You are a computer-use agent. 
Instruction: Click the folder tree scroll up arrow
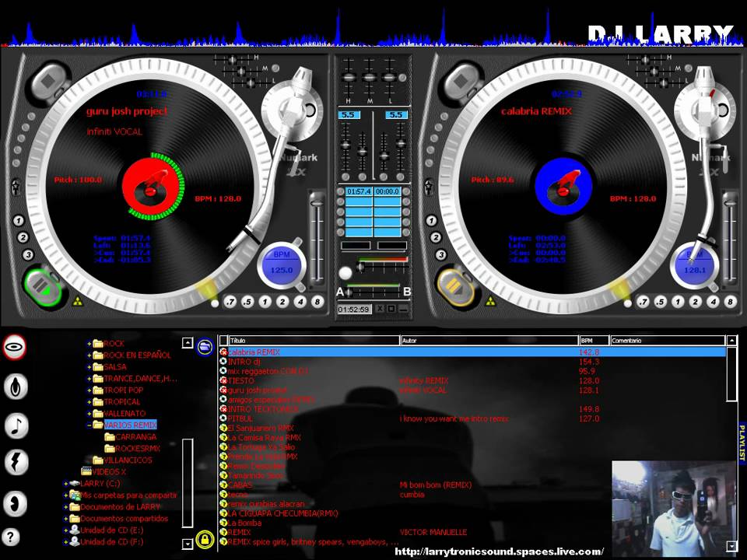188,342
